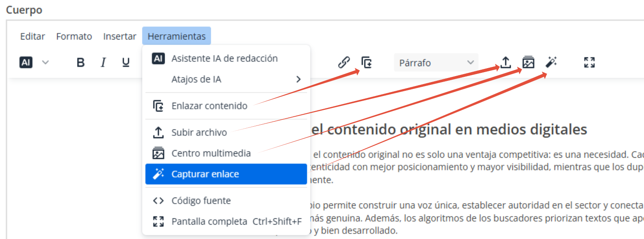The image size is (644, 239).
Task: Select Pantalla completa menu entry
Action: [226, 221]
